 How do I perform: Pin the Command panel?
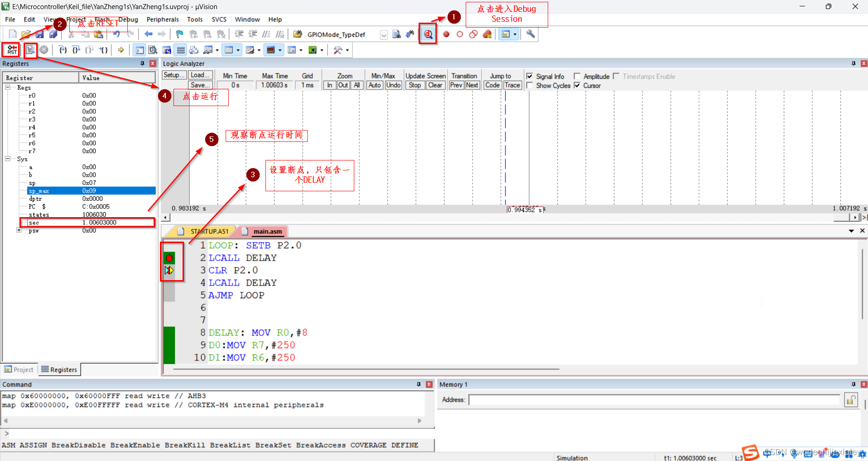click(x=419, y=384)
